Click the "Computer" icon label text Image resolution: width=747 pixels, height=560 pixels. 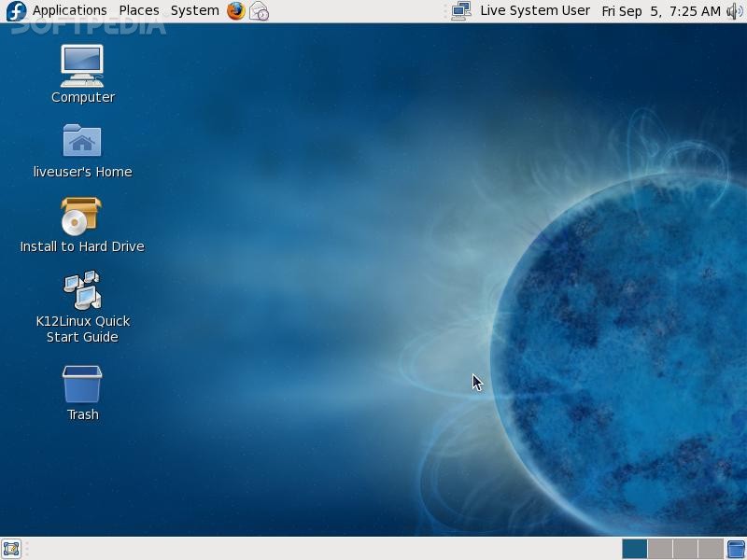tap(83, 97)
